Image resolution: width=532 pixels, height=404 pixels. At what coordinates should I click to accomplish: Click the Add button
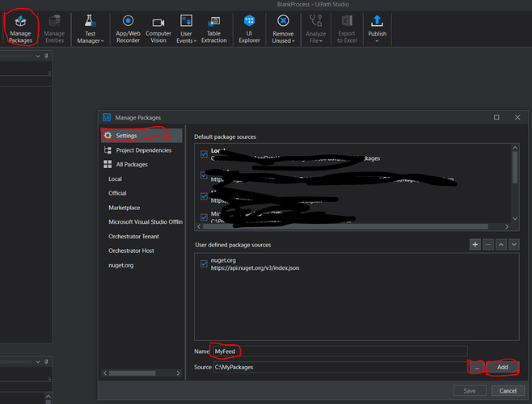[x=502, y=368]
